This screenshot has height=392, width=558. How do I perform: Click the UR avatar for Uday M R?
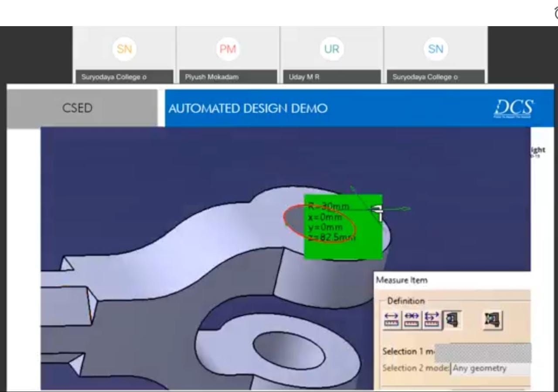(x=331, y=49)
